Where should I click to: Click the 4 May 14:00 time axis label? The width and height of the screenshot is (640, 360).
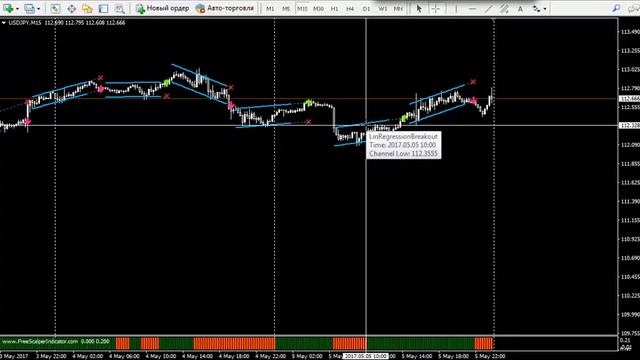198,356
